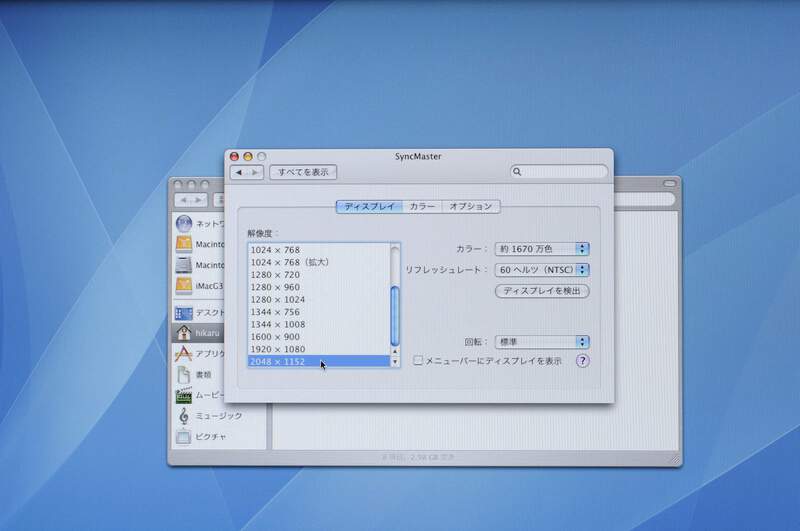Open the Pictures (ピクチャ) folder icon
Screen dimensions: 800x531
tap(183, 437)
